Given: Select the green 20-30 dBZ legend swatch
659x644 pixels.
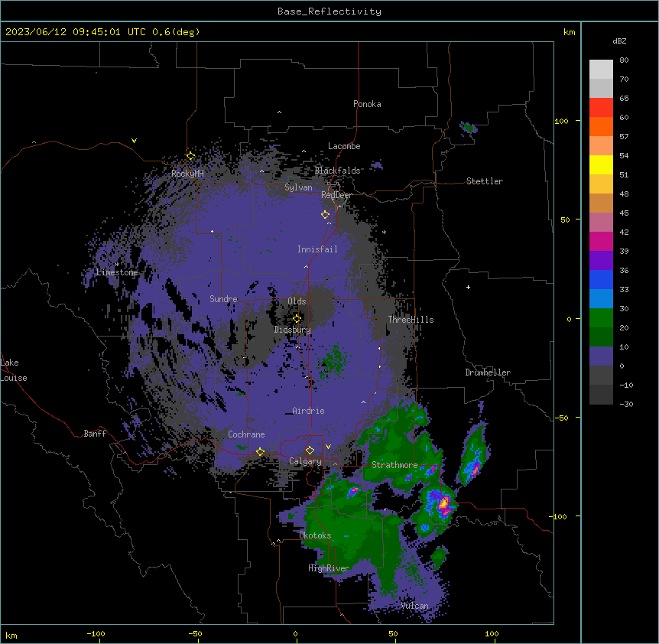Looking at the screenshot, I should 601,318.
